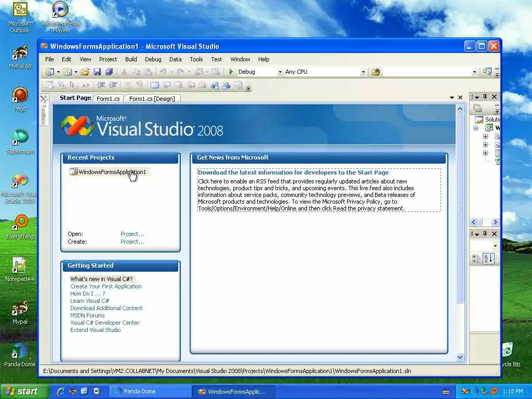Open the Build menu
Viewport: 532px width, 399px height.
[x=131, y=59]
